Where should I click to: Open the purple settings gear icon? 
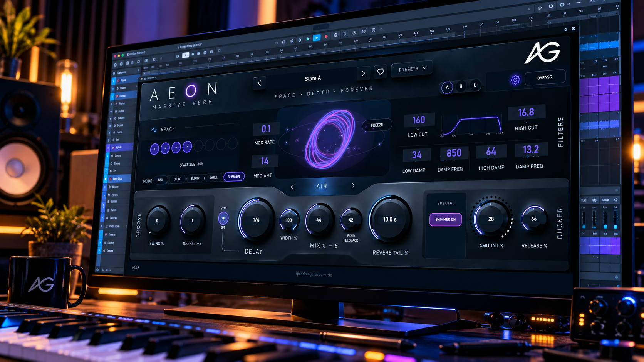(515, 80)
